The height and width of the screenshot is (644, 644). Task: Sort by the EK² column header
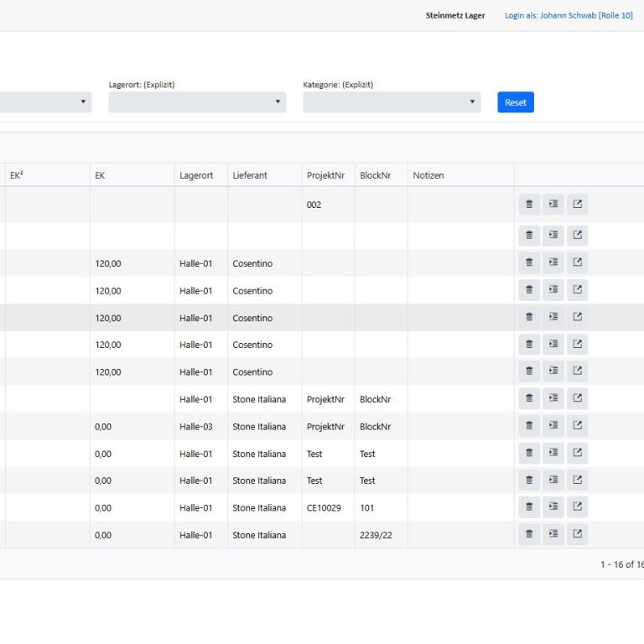click(x=47, y=175)
